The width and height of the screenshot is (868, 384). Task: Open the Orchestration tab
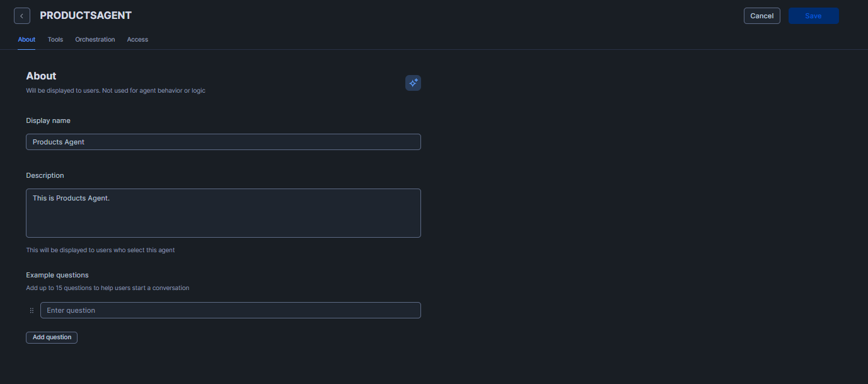pyautogui.click(x=95, y=39)
